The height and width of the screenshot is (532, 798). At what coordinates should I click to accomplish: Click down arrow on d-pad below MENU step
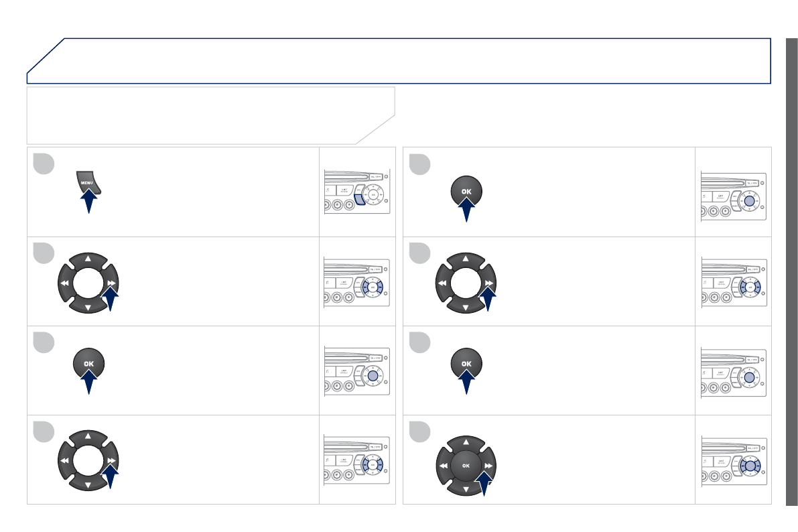point(88,307)
